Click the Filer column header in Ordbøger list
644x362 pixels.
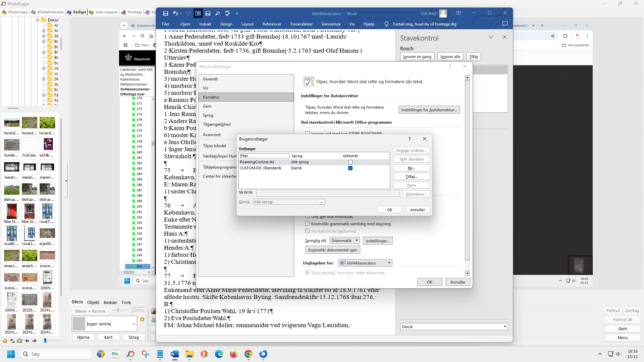265,156
